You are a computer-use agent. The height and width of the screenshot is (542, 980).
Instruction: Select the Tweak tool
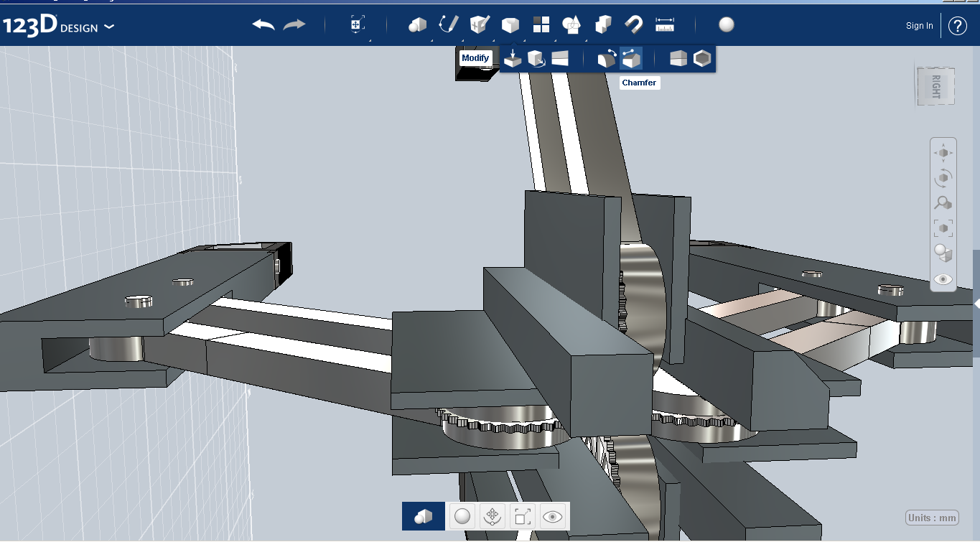click(536, 58)
